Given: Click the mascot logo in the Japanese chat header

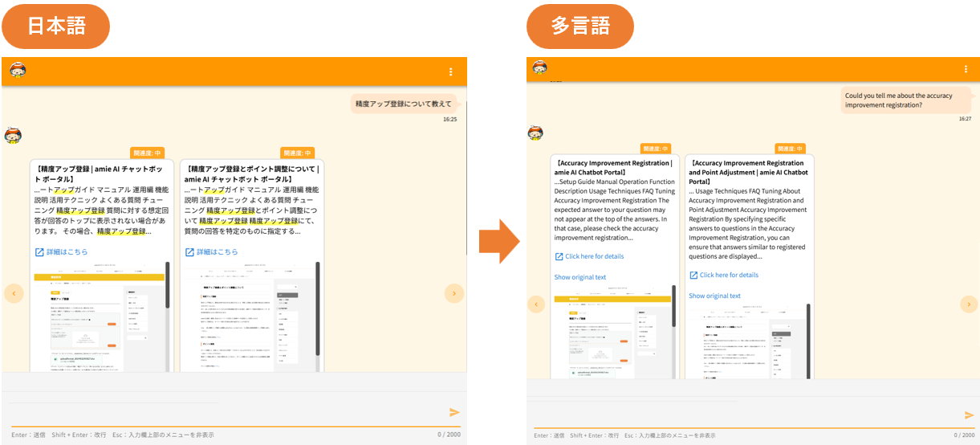Looking at the screenshot, I should click(x=18, y=71).
